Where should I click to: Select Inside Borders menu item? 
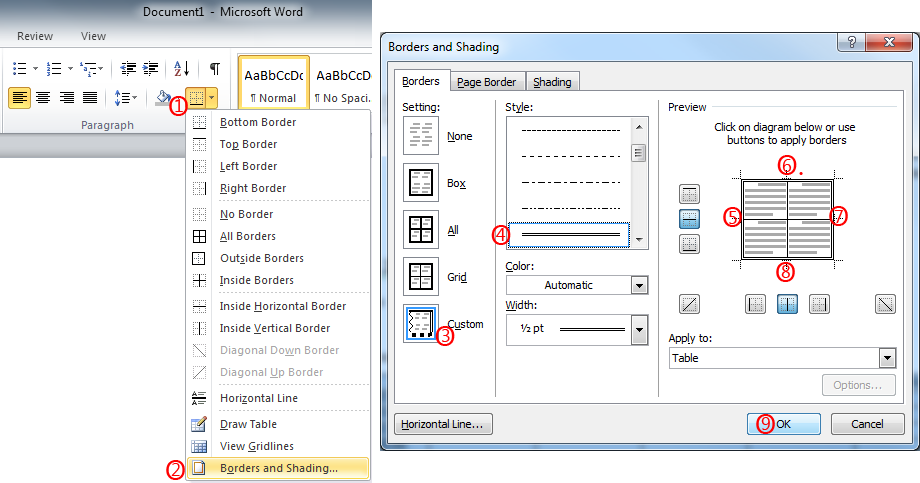(x=279, y=280)
